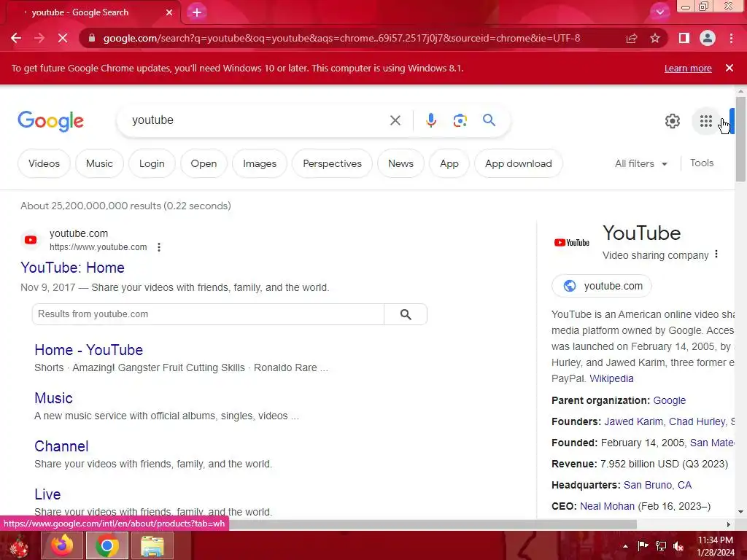Open a new tab
The image size is (747, 560).
197,12
